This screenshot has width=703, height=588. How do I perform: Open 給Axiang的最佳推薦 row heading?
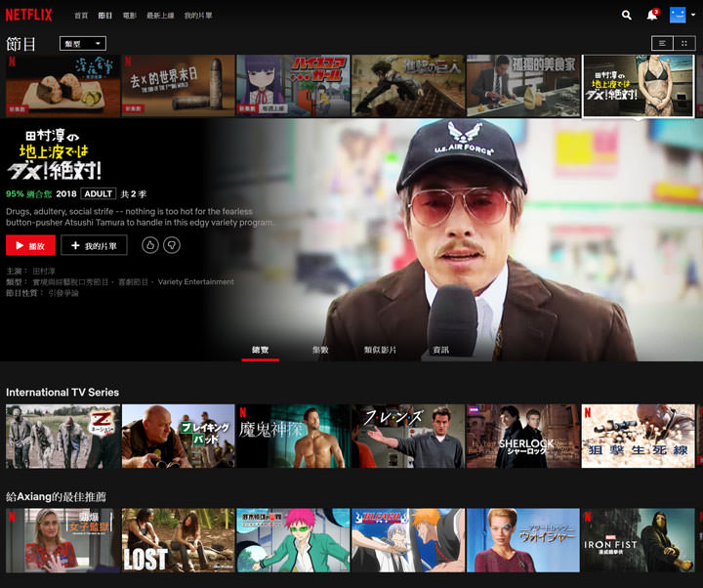point(56,497)
